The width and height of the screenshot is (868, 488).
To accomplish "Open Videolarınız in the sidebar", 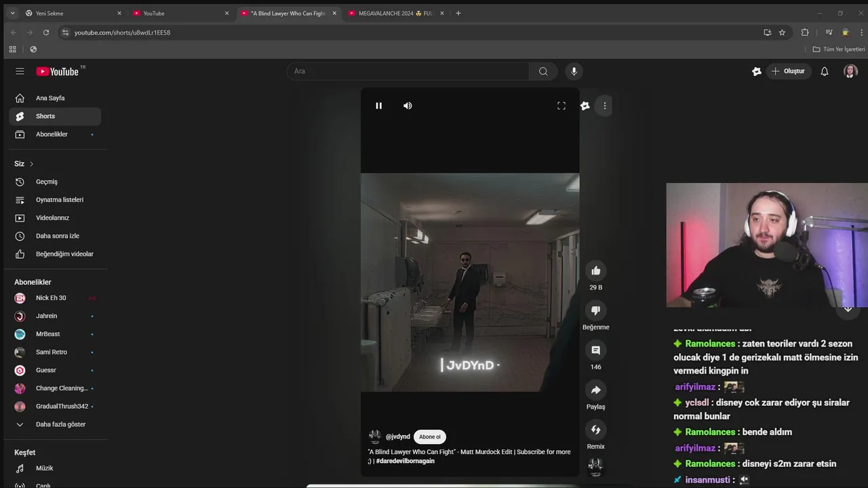I will point(55,218).
